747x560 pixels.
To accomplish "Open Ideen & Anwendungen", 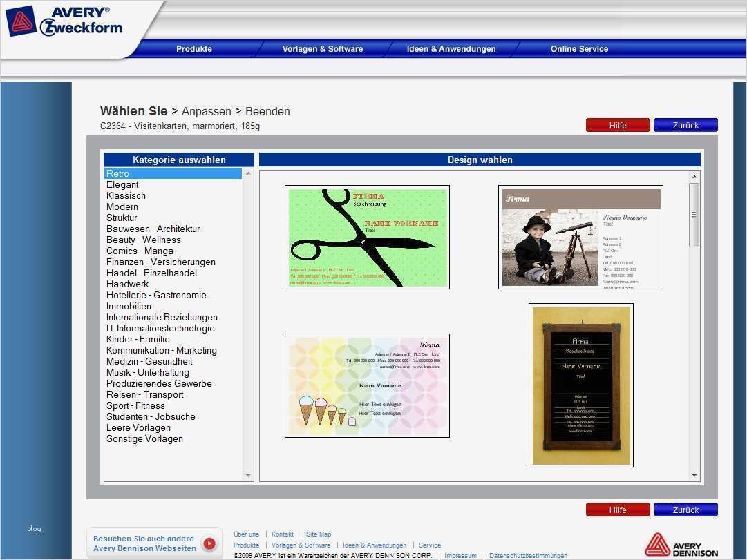I will (x=451, y=48).
